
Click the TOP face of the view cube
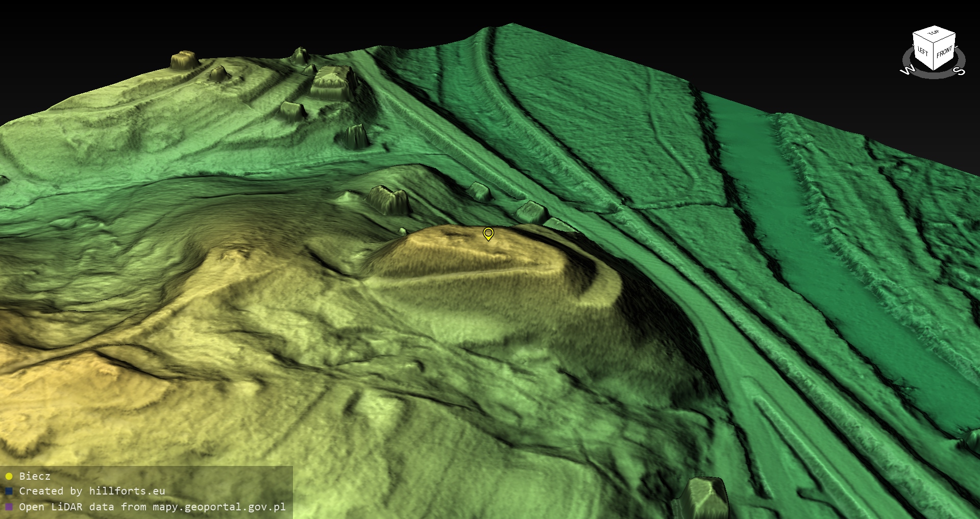[934, 34]
